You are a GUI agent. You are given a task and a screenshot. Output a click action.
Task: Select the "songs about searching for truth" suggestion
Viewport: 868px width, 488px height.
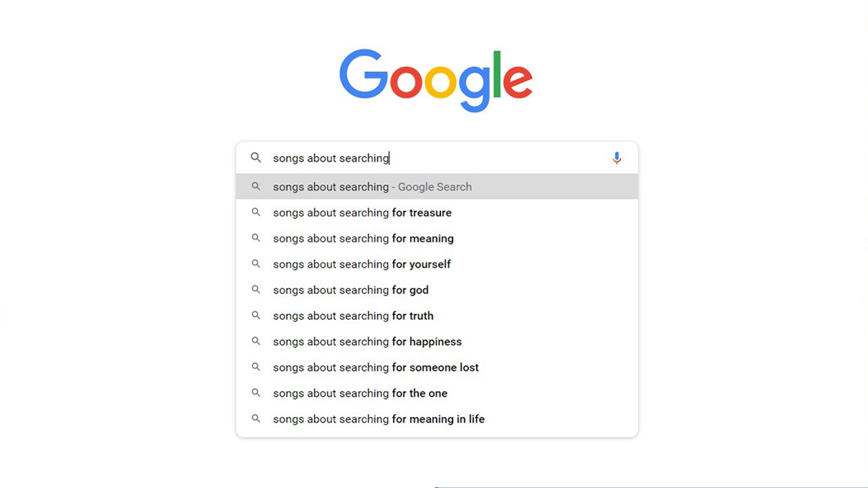click(353, 316)
